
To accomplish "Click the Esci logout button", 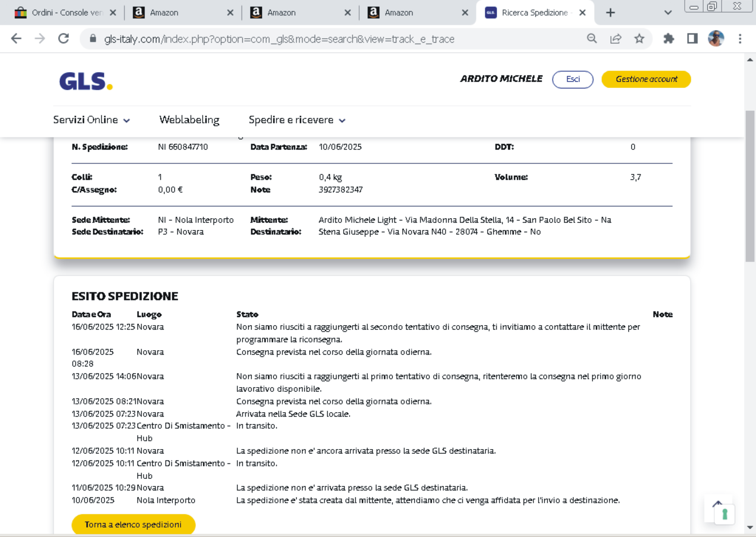I will tap(573, 79).
